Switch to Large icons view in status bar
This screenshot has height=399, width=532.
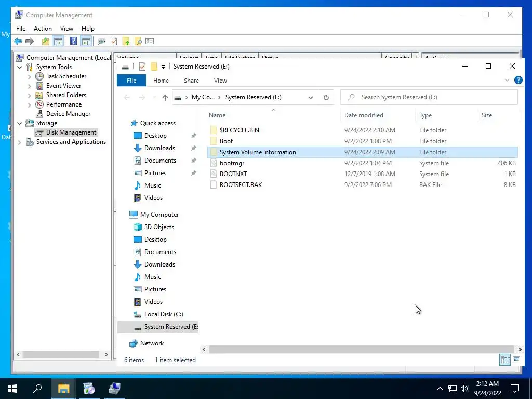[516, 360]
